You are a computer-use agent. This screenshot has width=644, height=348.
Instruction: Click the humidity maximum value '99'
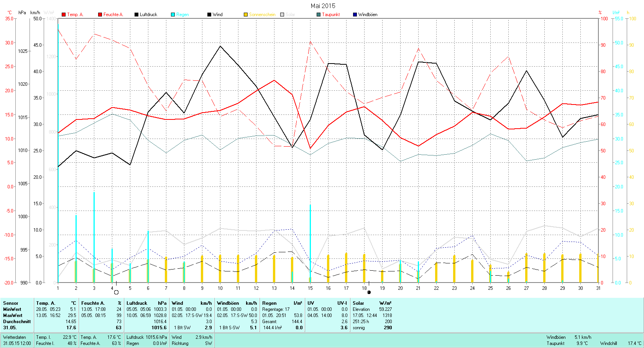coord(119,315)
